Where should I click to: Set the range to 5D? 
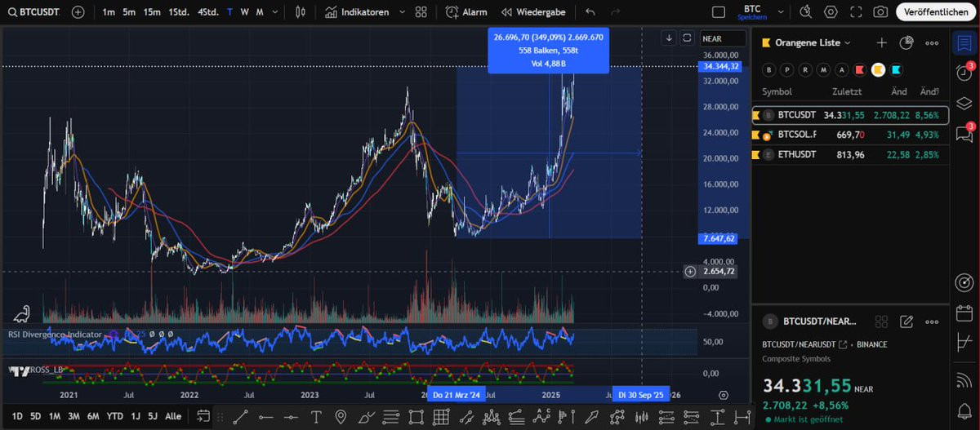click(35, 416)
